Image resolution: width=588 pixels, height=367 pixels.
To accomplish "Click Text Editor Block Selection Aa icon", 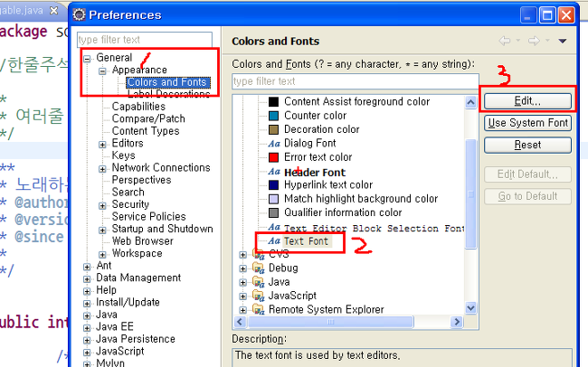I will coord(274,227).
